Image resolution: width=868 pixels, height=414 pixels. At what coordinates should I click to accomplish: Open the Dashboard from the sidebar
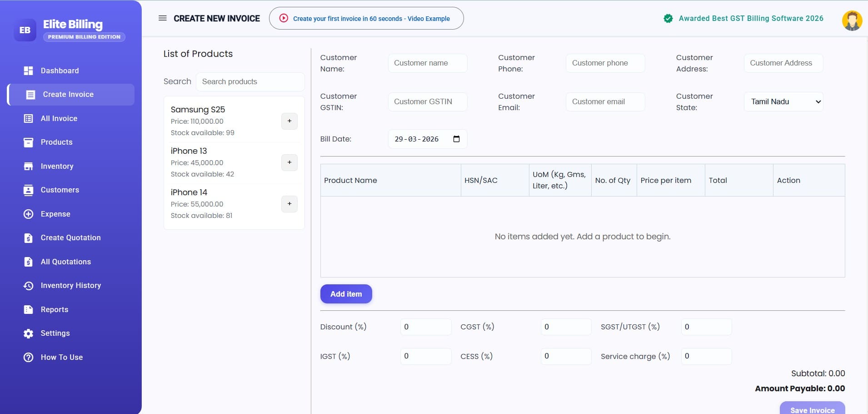59,71
